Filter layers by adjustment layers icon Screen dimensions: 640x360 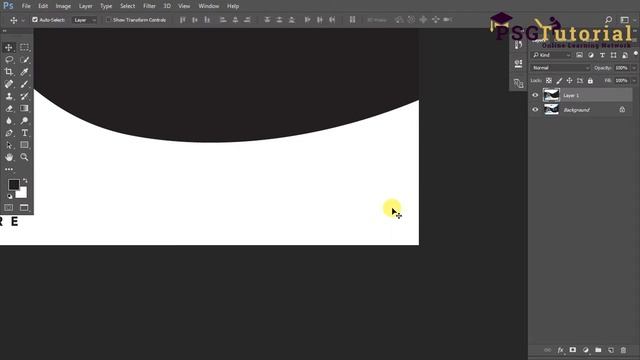[x=591, y=55]
